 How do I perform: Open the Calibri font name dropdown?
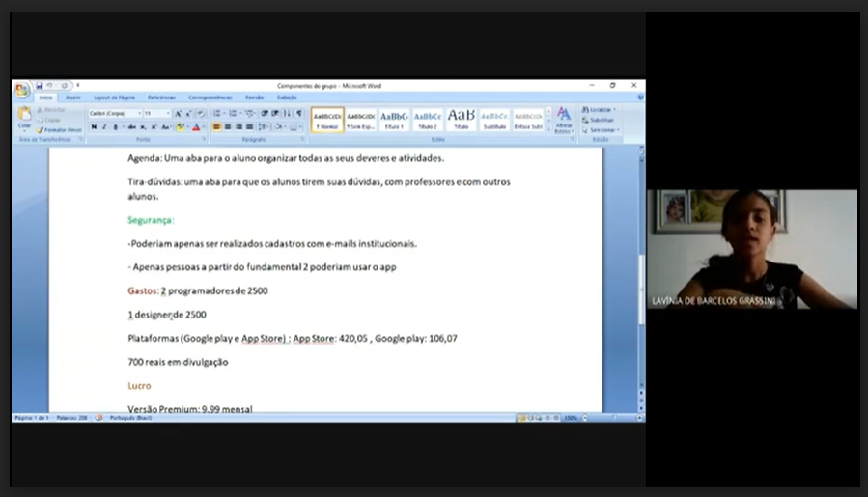pyautogui.click(x=114, y=113)
